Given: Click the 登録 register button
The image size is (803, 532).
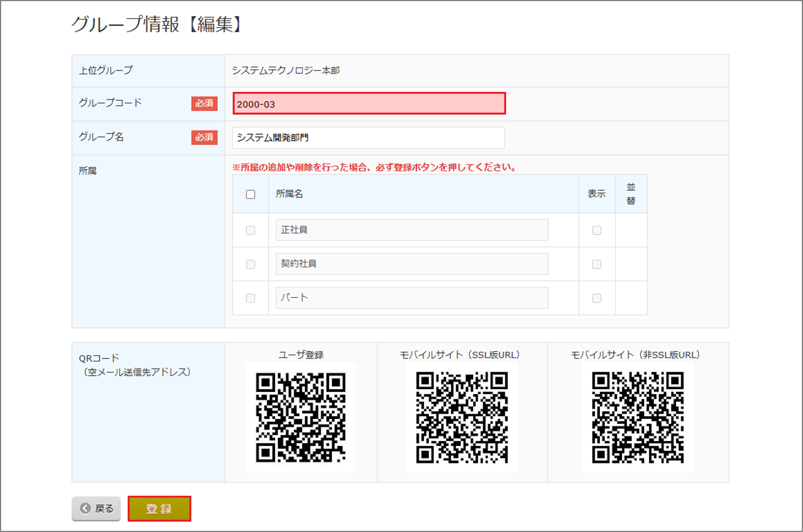Looking at the screenshot, I should 159,508.
